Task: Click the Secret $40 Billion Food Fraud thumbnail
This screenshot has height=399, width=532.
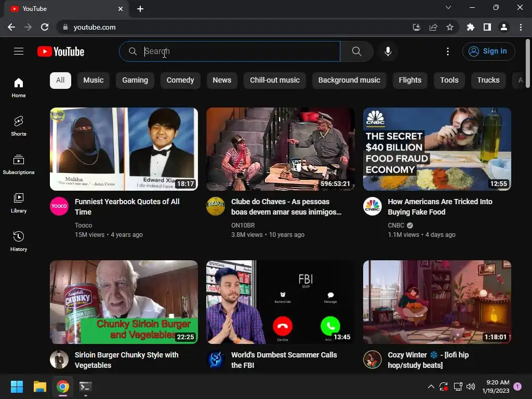Action: pyautogui.click(x=437, y=149)
